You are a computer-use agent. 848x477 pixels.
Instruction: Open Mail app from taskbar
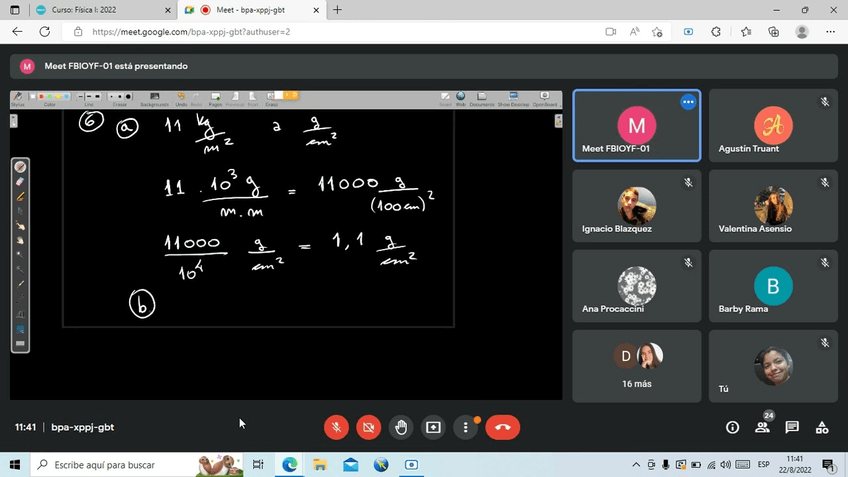pyautogui.click(x=350, y=465)
